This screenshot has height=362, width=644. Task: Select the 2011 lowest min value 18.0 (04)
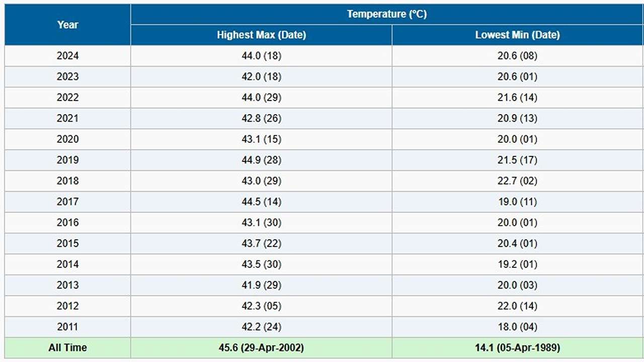(x=517, y=327)
